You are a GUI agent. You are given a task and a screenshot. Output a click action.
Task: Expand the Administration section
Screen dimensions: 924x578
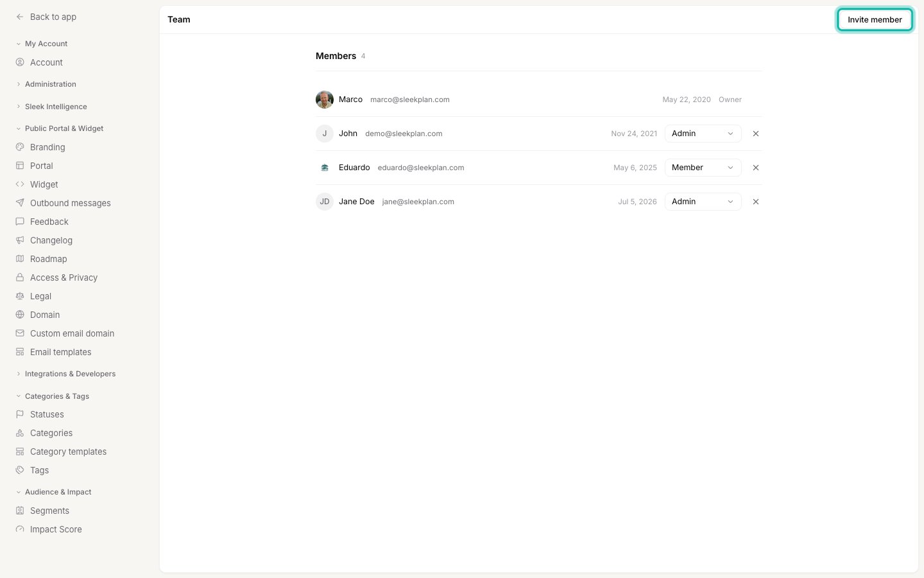tap(46, 84)
